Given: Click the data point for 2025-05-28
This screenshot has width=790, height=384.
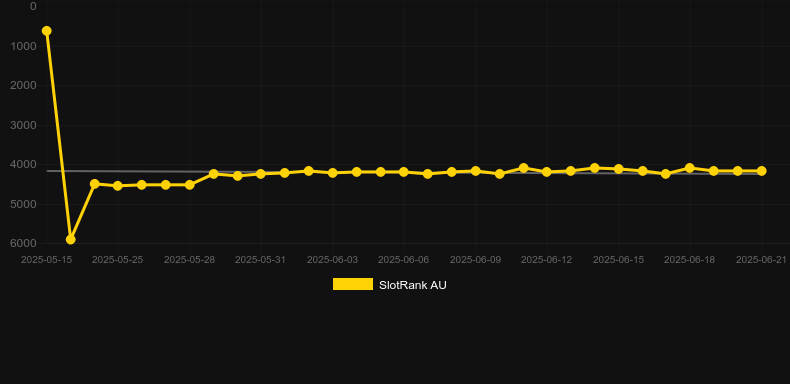Looking at the screenshot, I should [189, 185].
